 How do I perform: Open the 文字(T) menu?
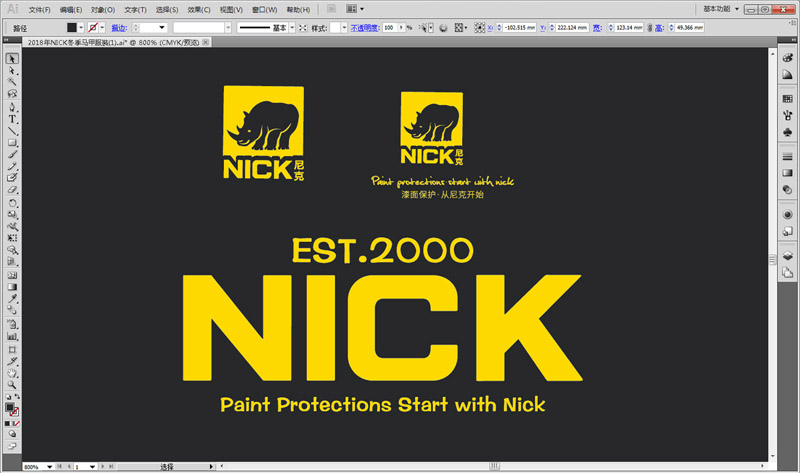pos(135,10)
